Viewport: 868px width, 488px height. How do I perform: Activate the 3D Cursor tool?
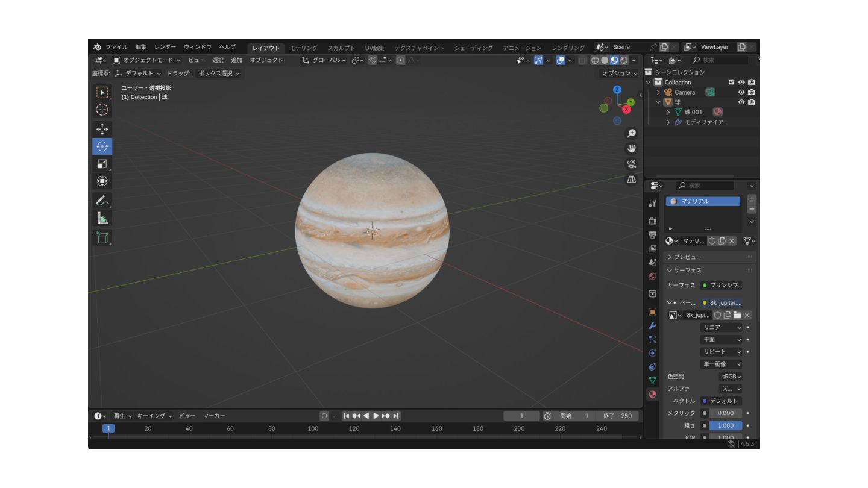pos(102,110)
